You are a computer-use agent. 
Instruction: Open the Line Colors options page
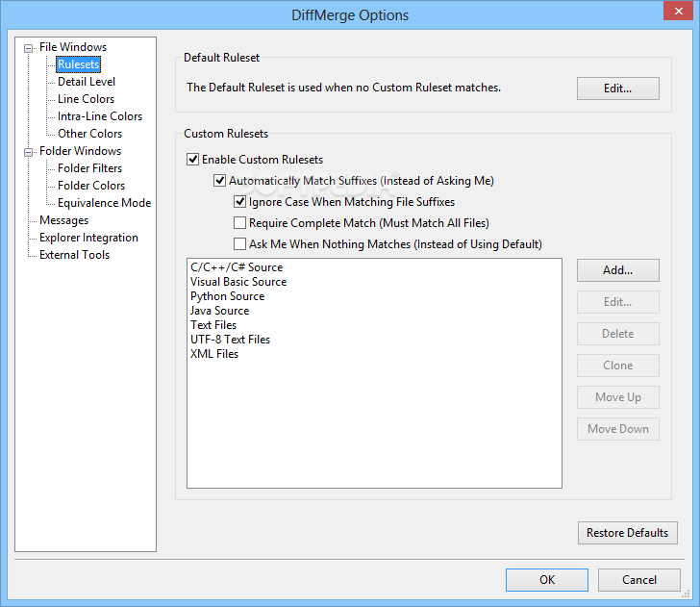click(86, 99)
